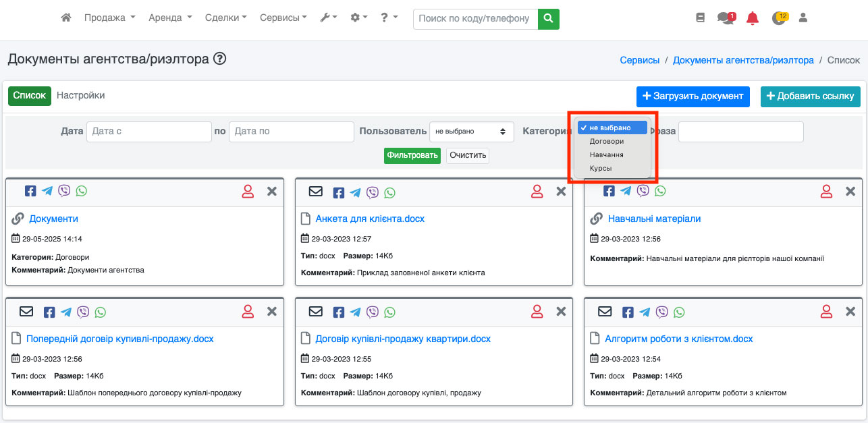
Task: Share Документи card via Telegram icon
Action: 47,191
